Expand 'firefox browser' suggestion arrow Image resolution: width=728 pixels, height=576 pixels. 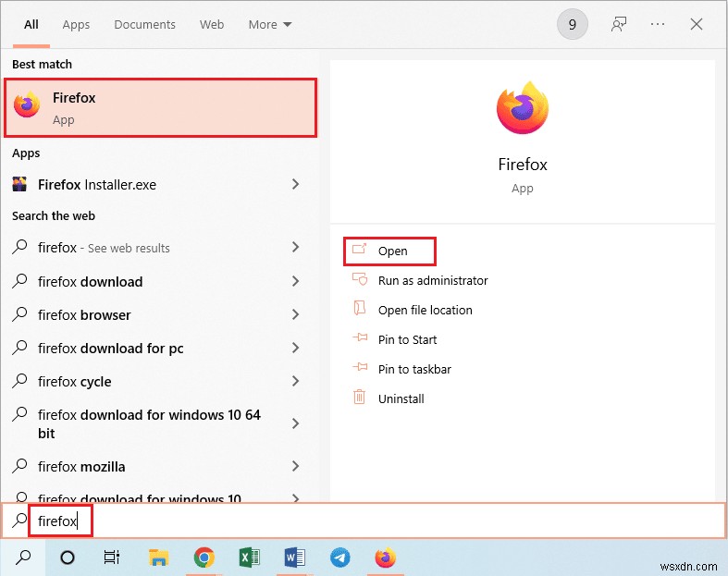[x=295, y=314]
